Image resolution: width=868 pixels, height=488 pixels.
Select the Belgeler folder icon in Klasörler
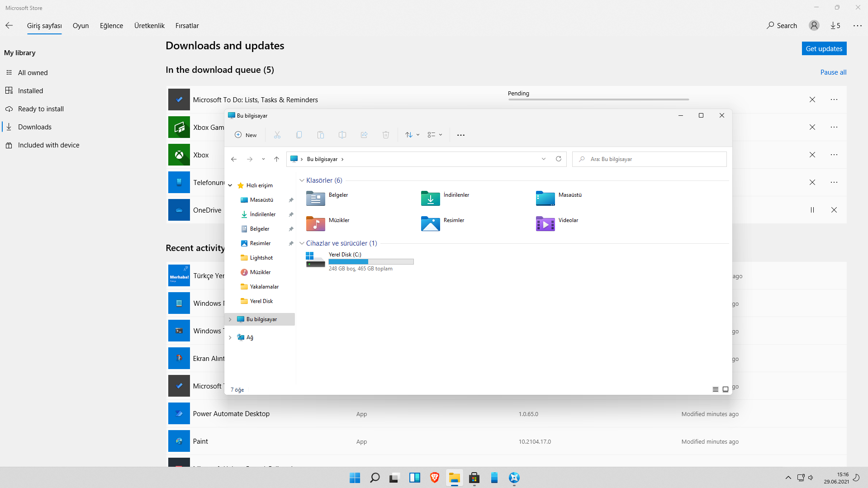point(316,198)
